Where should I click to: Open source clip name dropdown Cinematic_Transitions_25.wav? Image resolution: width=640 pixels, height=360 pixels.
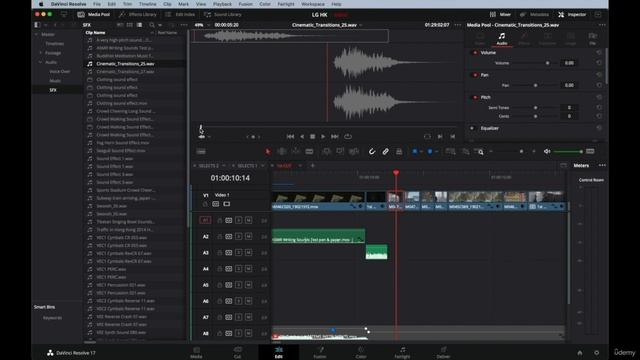point(327,25)
